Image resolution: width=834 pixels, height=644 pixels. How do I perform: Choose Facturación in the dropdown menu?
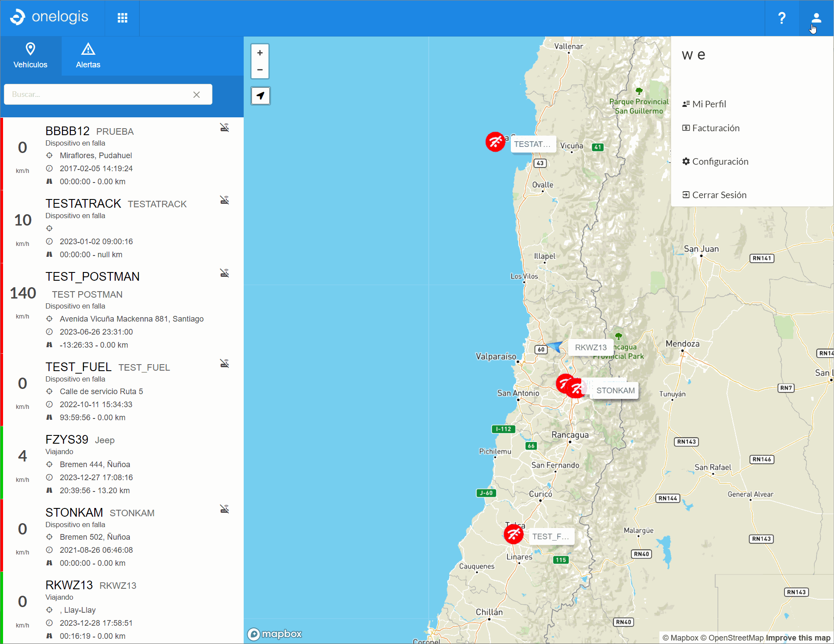tap(715, 128)
